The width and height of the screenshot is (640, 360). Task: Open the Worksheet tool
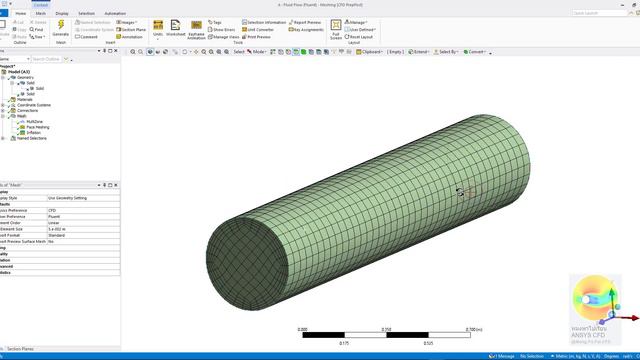pos(176,28)
